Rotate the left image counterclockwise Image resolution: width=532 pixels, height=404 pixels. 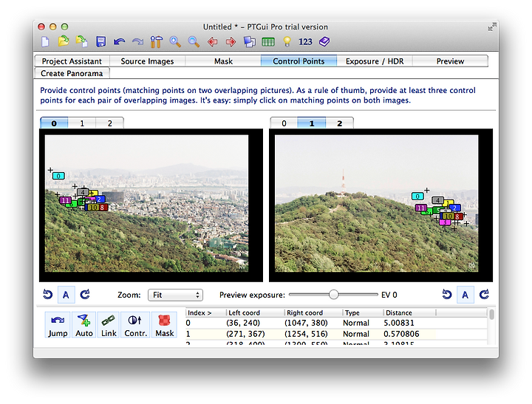47,294
